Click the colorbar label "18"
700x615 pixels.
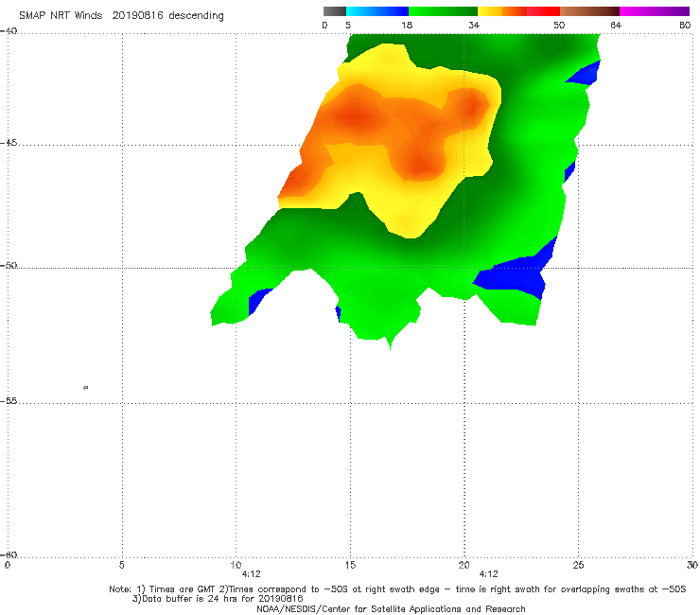coord(407,25)
